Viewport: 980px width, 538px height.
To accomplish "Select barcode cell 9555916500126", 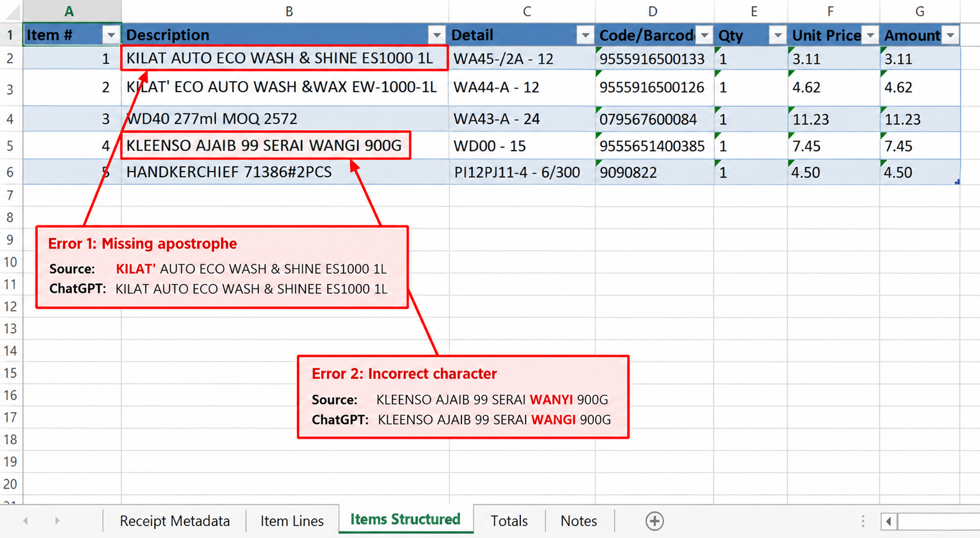I will point(655,88).
